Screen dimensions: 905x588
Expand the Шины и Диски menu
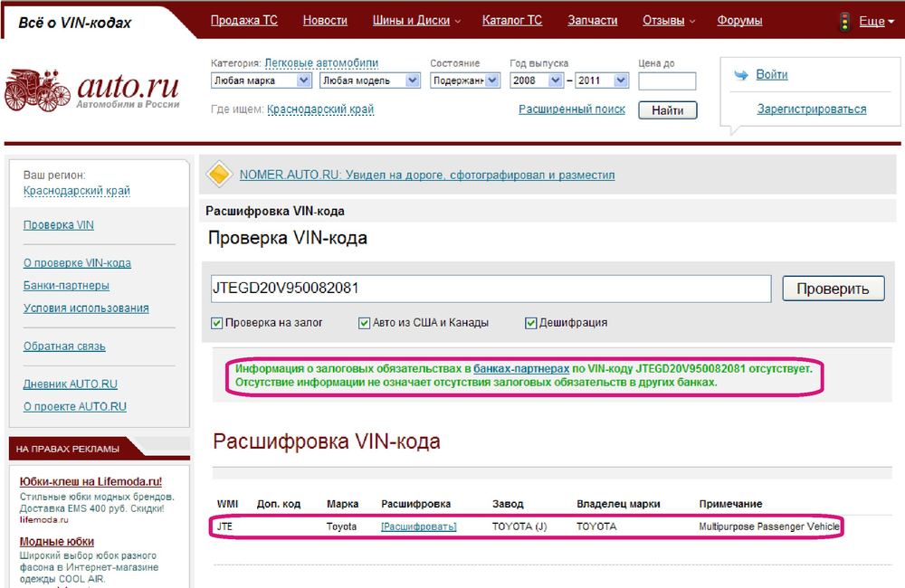click(x=416, y=20)
